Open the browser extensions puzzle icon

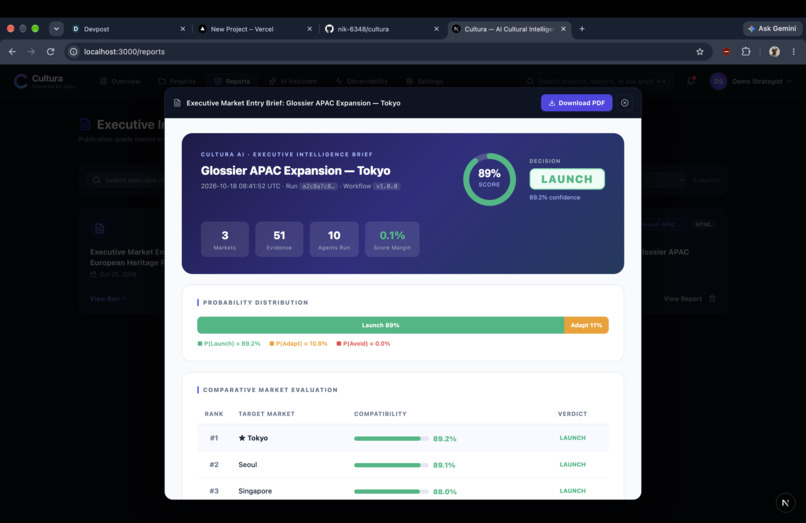[x=746, y=51]
